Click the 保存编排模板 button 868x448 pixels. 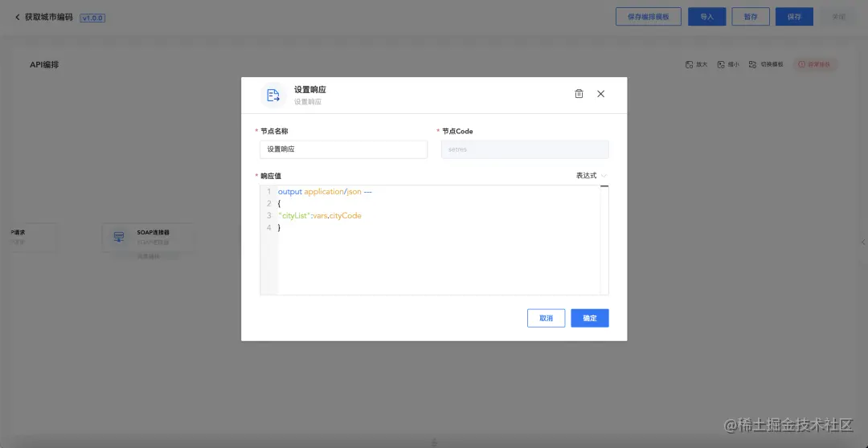coord(649,17)
